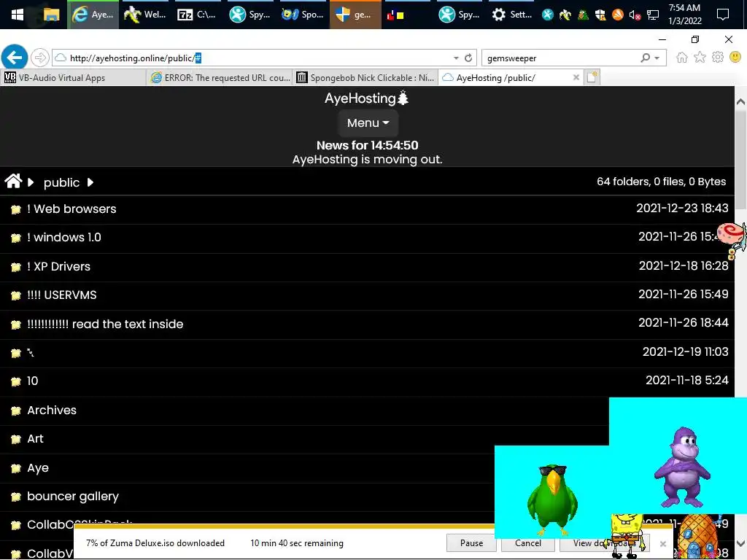747x560 pixels.
Task: Open the search provider dropdown arrow
Action: (657, 58)
